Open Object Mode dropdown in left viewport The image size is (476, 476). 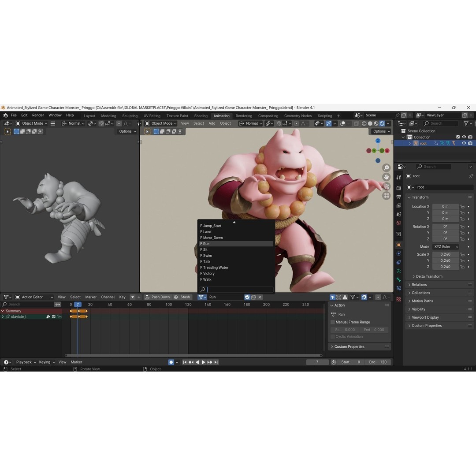[x=31, y=123]
